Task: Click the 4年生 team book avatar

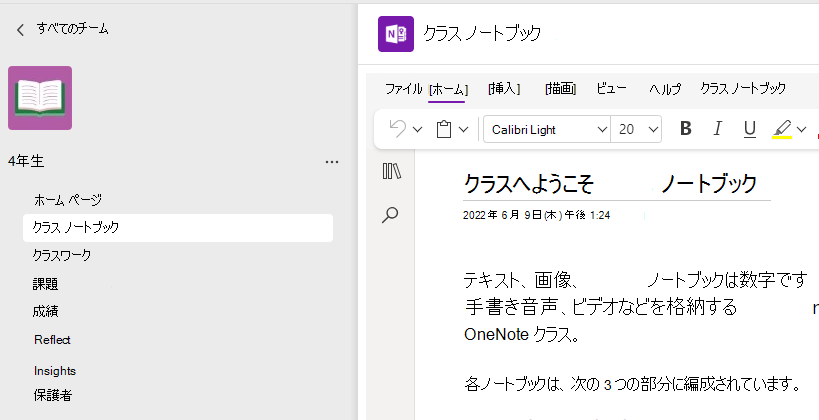Action: click(x=40, y=98)
